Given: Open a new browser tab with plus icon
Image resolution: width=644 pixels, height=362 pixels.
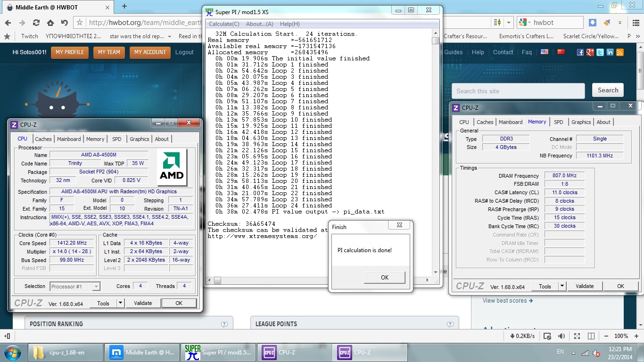Looking at the screenshot, I should 124,6.
